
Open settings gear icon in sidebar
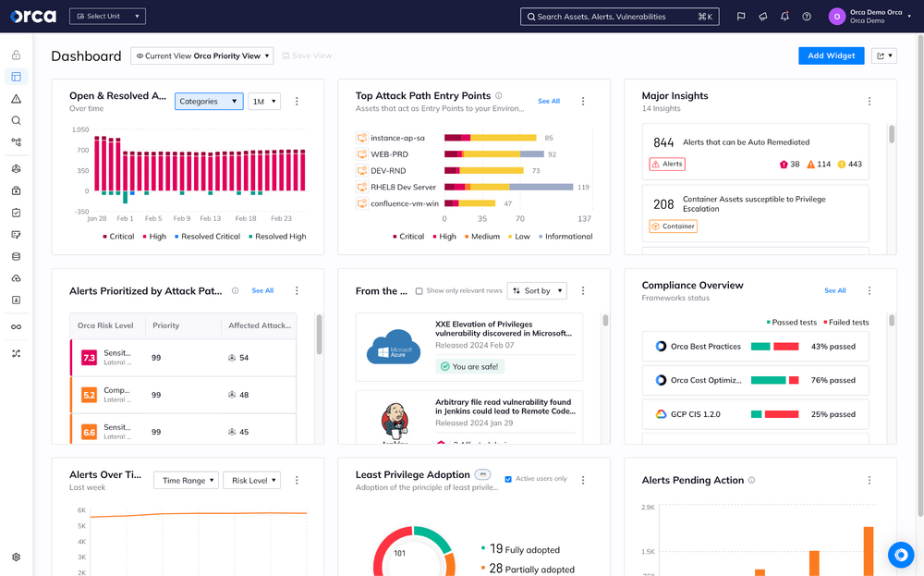tap(16, 557)
